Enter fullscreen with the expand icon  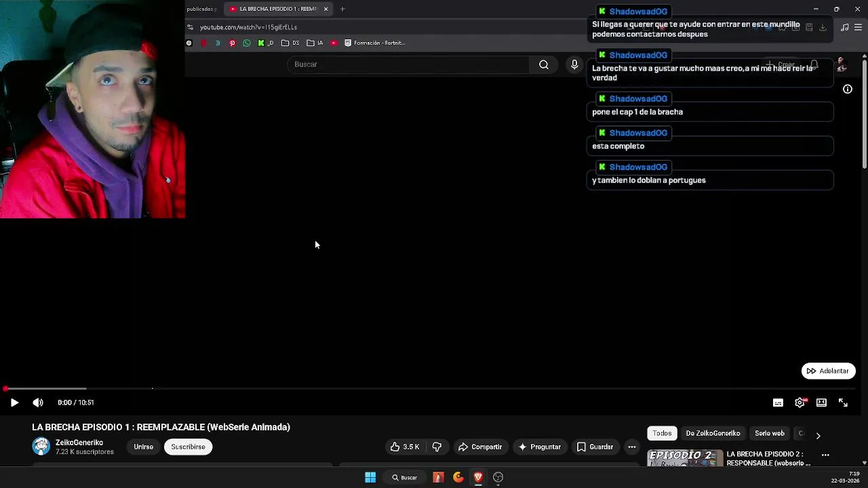point(843,403)
